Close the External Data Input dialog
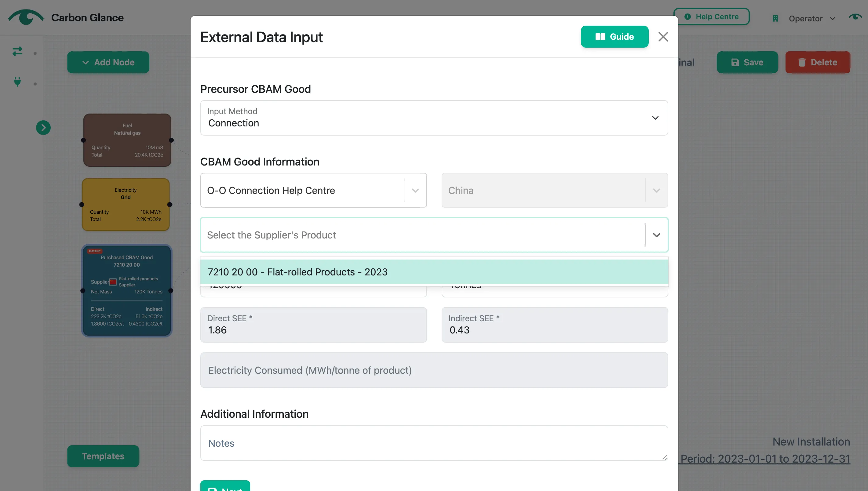 click(663, 36)
